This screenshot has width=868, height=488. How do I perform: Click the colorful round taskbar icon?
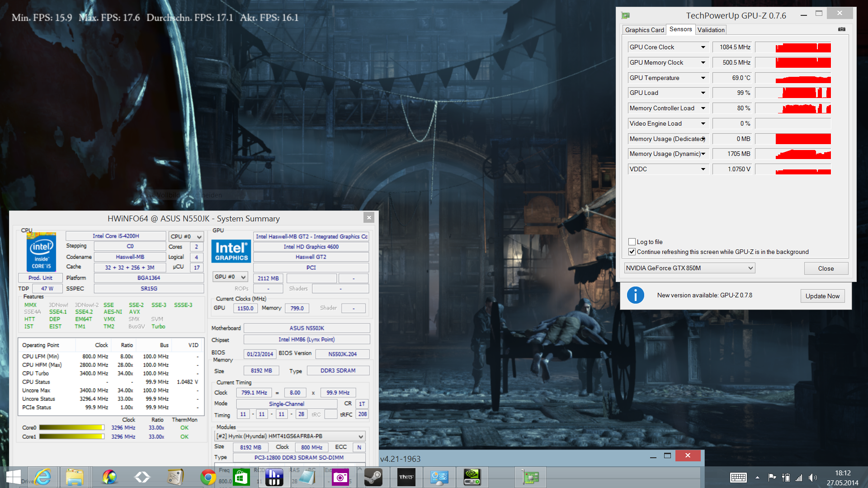(109, 477)
